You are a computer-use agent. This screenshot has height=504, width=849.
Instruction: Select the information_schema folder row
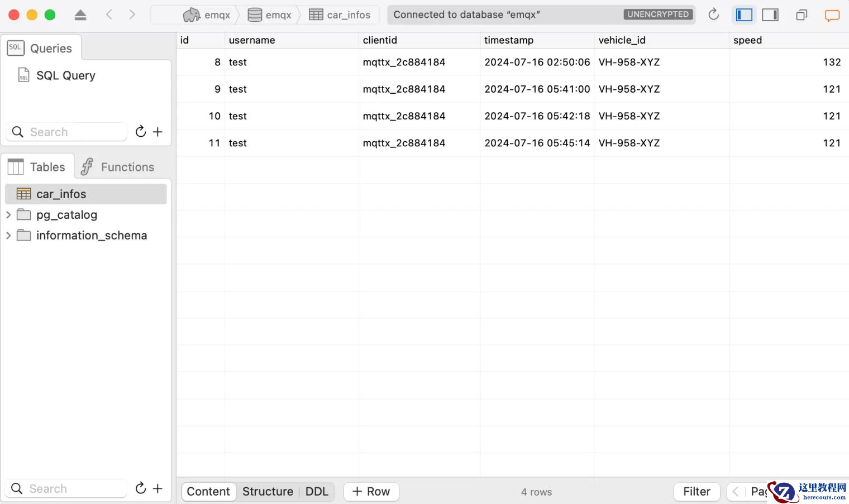point(86,236)
